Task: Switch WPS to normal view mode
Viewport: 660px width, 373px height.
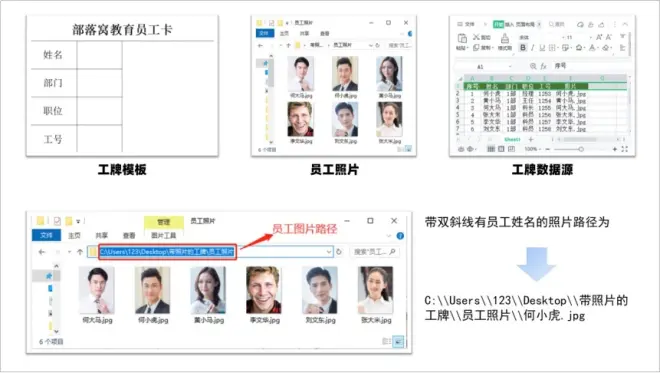Action: coord(491,149)
